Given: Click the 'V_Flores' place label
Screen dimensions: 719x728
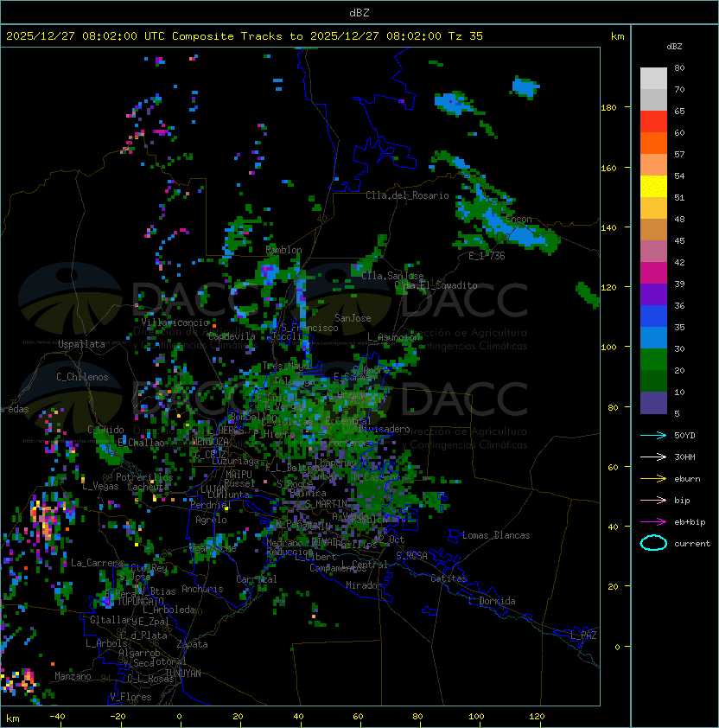Looking at the screenshot, I should click(130, 697).
